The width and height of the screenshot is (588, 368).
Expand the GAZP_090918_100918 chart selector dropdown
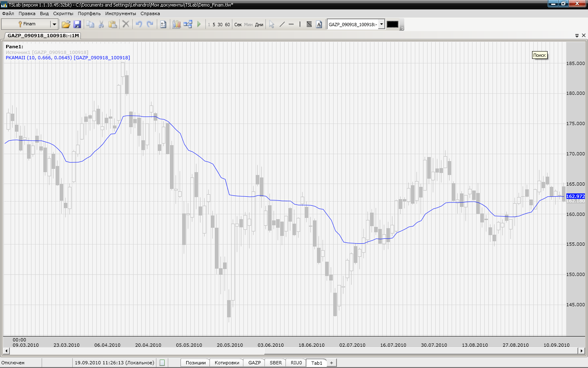tap(382, 24)
